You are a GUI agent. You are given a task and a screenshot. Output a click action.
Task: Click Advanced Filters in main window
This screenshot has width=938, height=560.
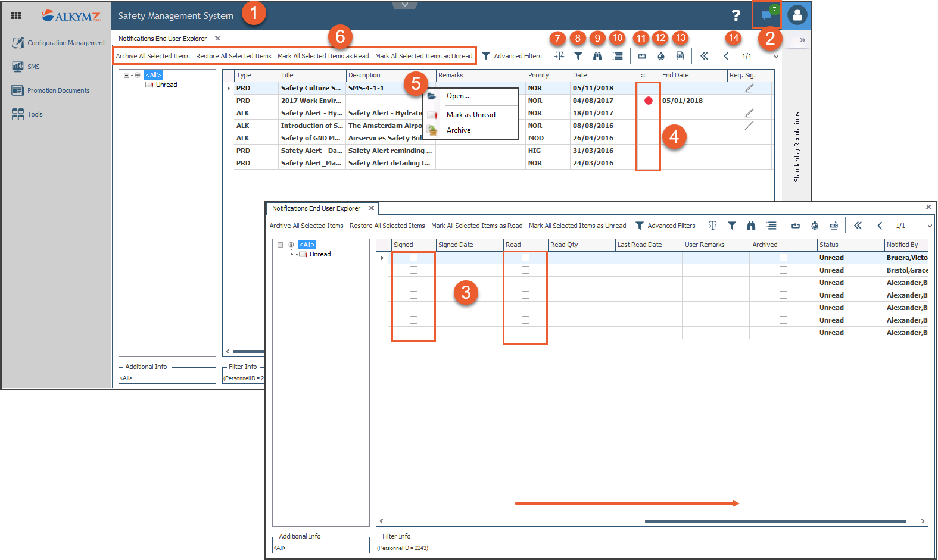coord(512,56)
